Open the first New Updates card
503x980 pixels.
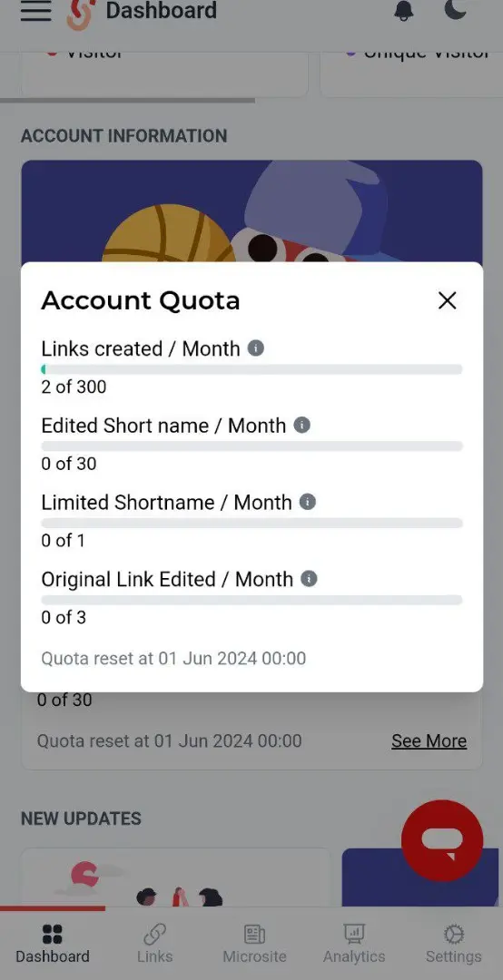[x=175, y=877]
